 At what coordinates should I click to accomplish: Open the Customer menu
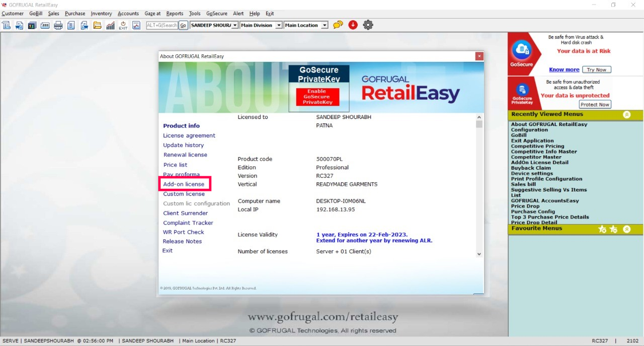click(x=13, y=14)
